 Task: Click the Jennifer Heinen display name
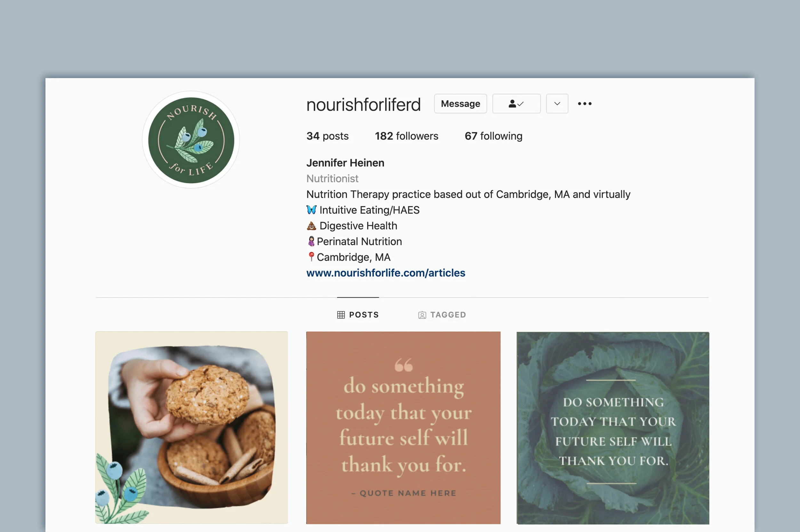pyautogui.click(x=345, y=163)
